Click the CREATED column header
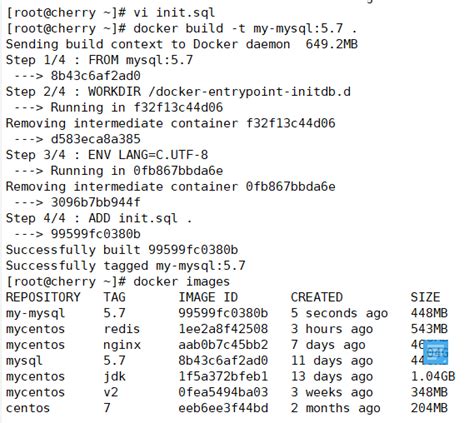The height and width of the screenshot is (423, 474). click(317, 297)
